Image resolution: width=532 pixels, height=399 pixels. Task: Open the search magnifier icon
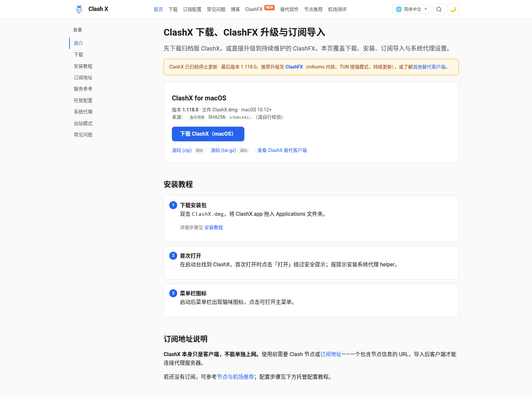[439, 9]
